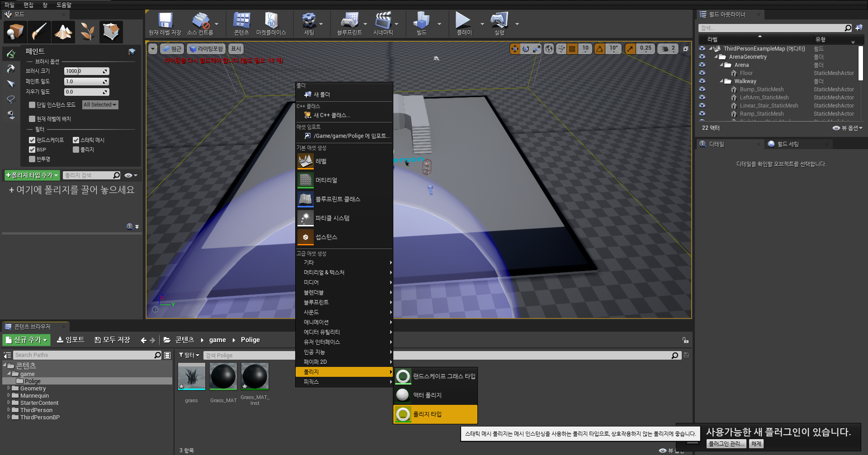Open the Help menu
This screenshot has width=868, height=455.
pos(64,5)
